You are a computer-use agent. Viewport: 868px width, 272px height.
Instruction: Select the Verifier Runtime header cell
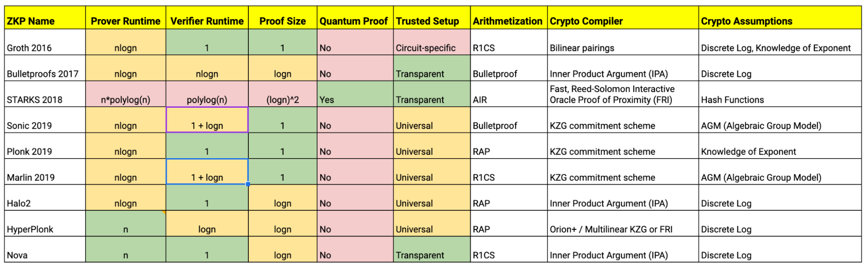pyautogui.click(x=207, y=17)
